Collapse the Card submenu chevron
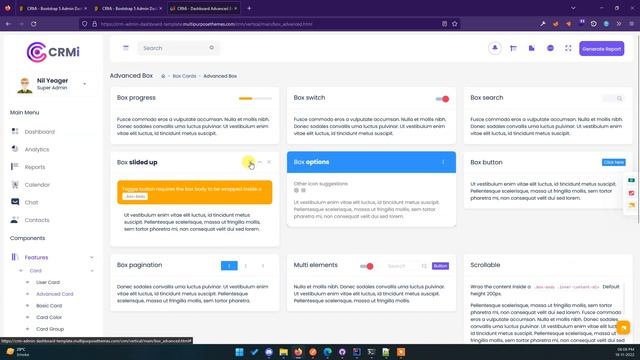Viewport: 640px width, 360px height. pyautogui.click(x=92, y=271)
